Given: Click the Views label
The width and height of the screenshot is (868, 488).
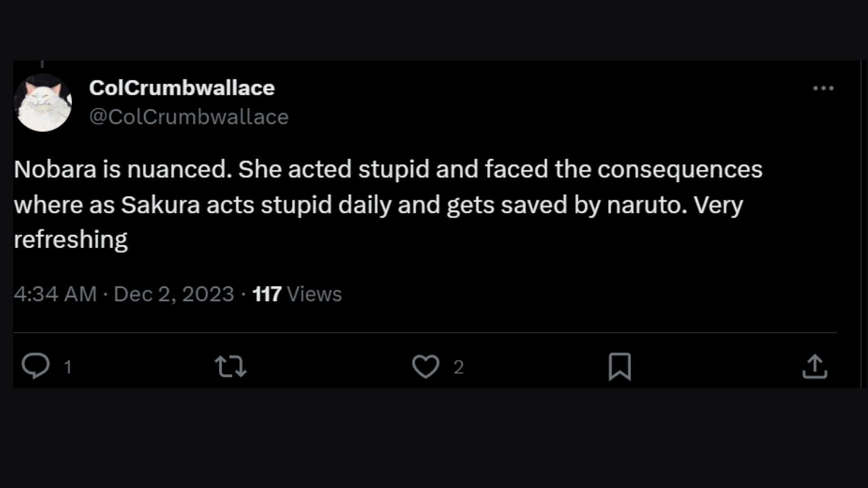Looking at the screenshot, I should pyautogui.click(x=314, y=294).
